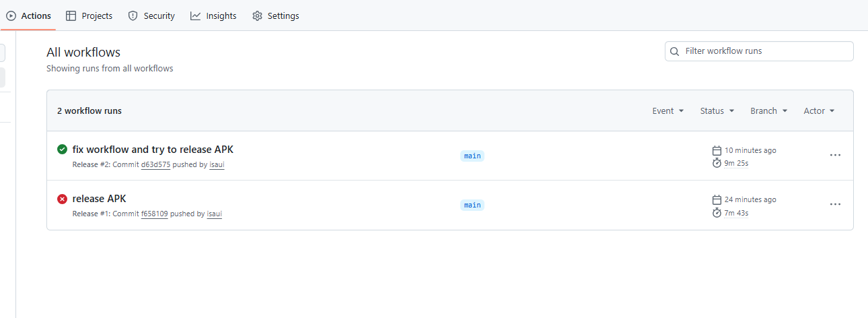Click the stopwatch icon beside 9m 25s
The height and width of the screenshot is (318, 868).
(717, 163)
